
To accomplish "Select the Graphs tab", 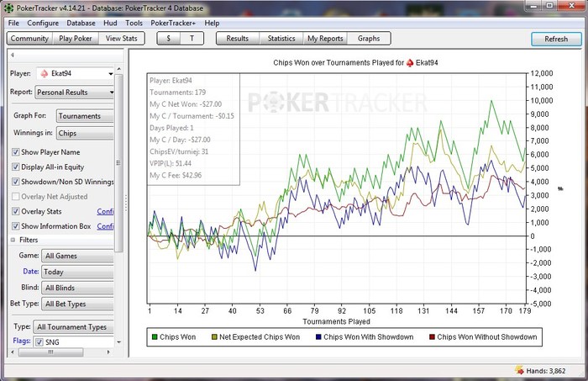I will click(x=369, y=39).
